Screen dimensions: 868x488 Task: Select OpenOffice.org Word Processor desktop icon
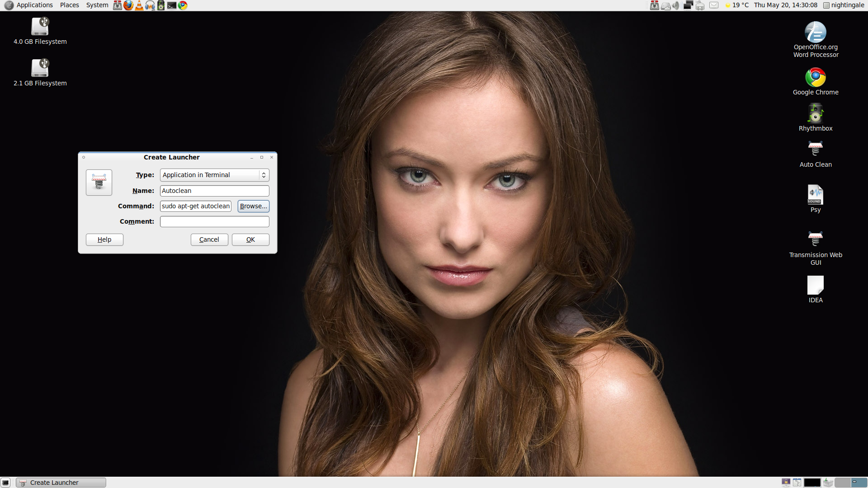point(816,39)
